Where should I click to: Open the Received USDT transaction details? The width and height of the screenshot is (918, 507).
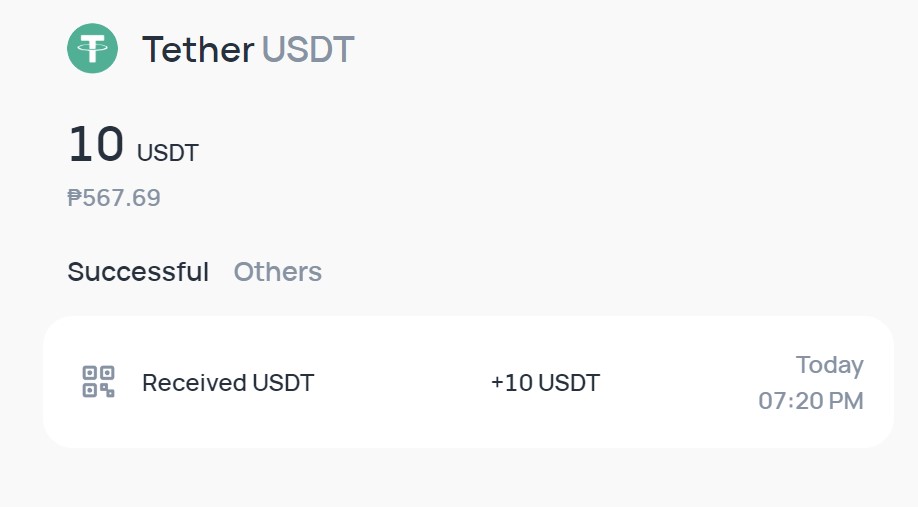(468, 382)
